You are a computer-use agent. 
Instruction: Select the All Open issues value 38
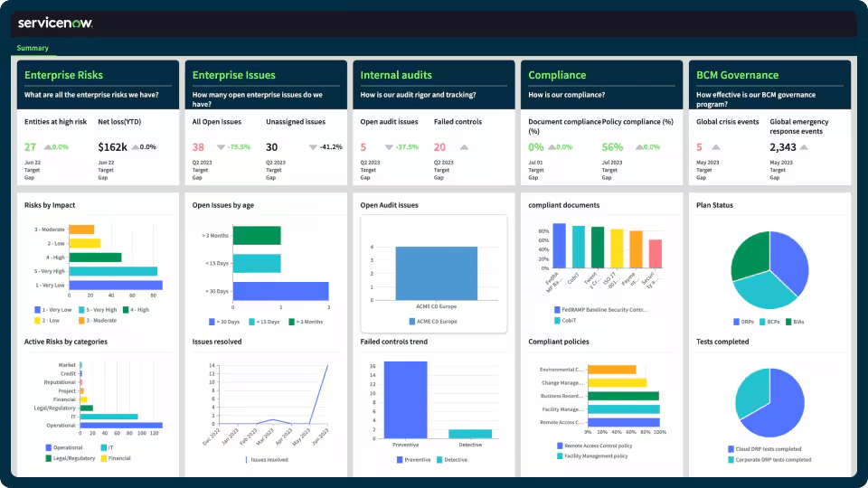click(x=198, y=147)
